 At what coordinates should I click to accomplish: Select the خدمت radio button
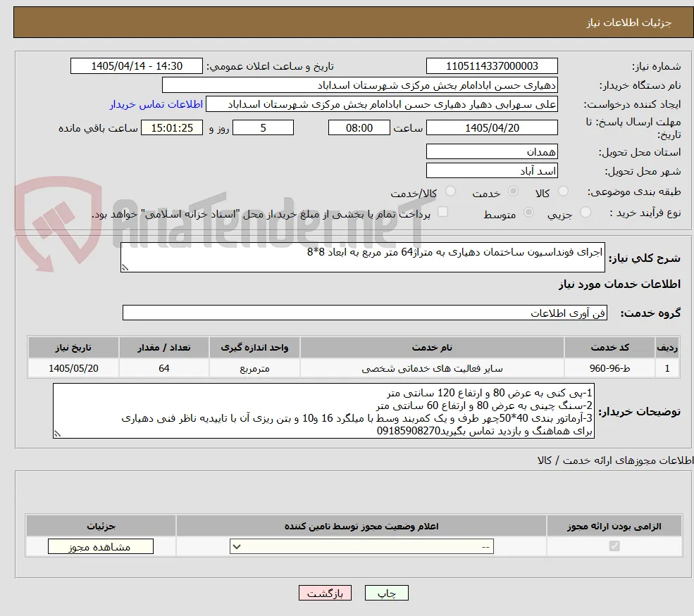(513, 191)
